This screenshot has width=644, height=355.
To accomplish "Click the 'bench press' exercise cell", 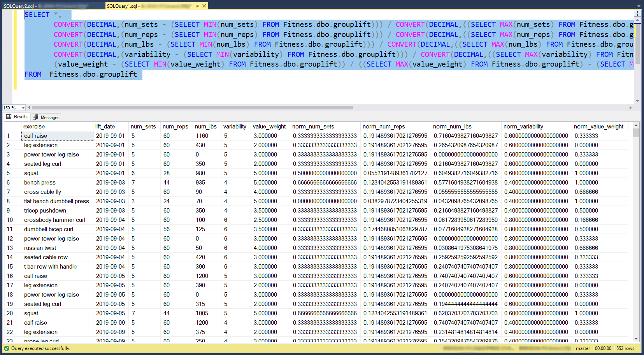I will point(58,183).
